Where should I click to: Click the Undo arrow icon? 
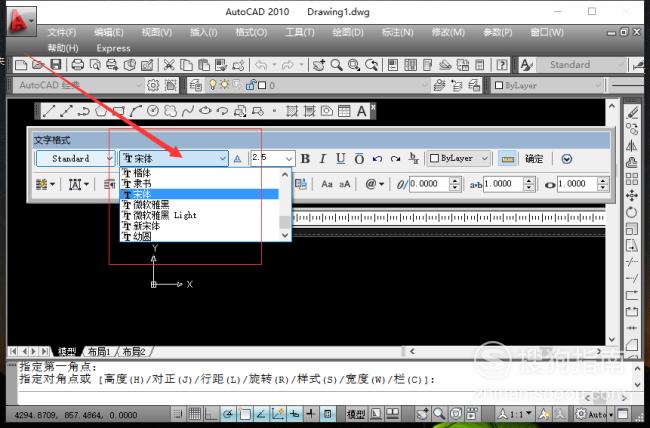point(261,65)
